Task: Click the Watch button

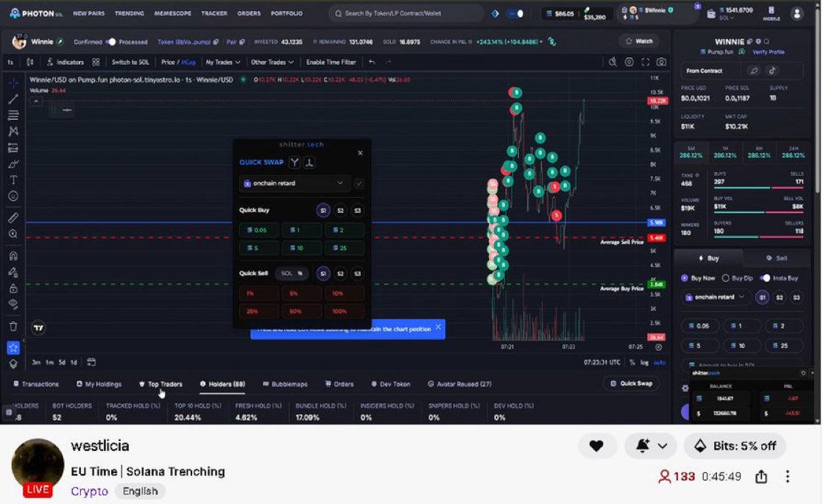Action: [638, 41]
